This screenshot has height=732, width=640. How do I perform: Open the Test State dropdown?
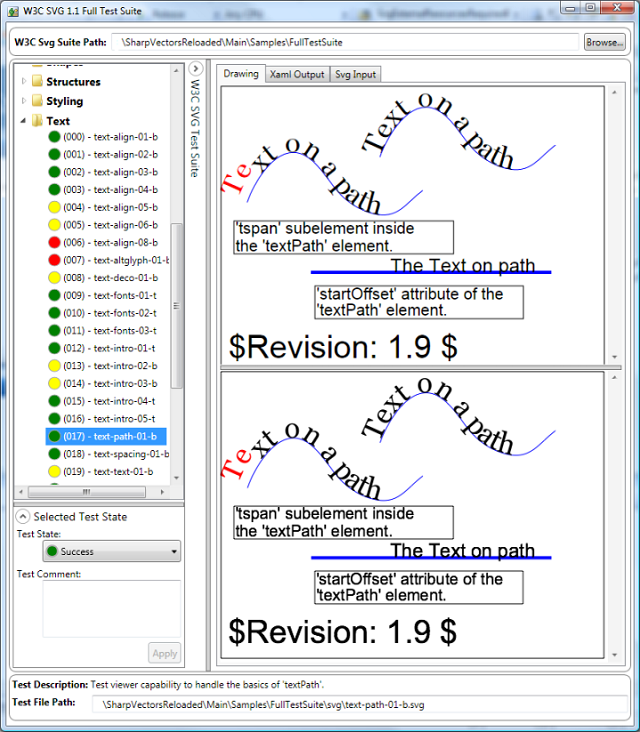point(112,551)
